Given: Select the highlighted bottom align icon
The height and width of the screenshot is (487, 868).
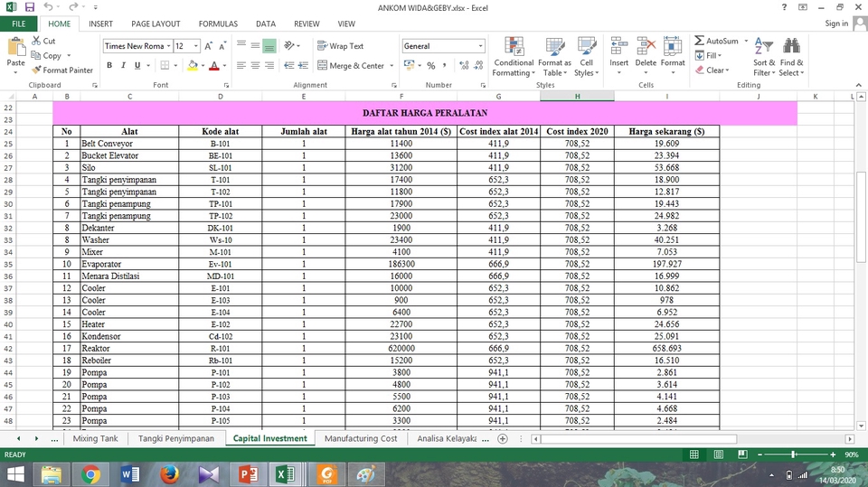Looking at the screenshot, I should point(269,45).
